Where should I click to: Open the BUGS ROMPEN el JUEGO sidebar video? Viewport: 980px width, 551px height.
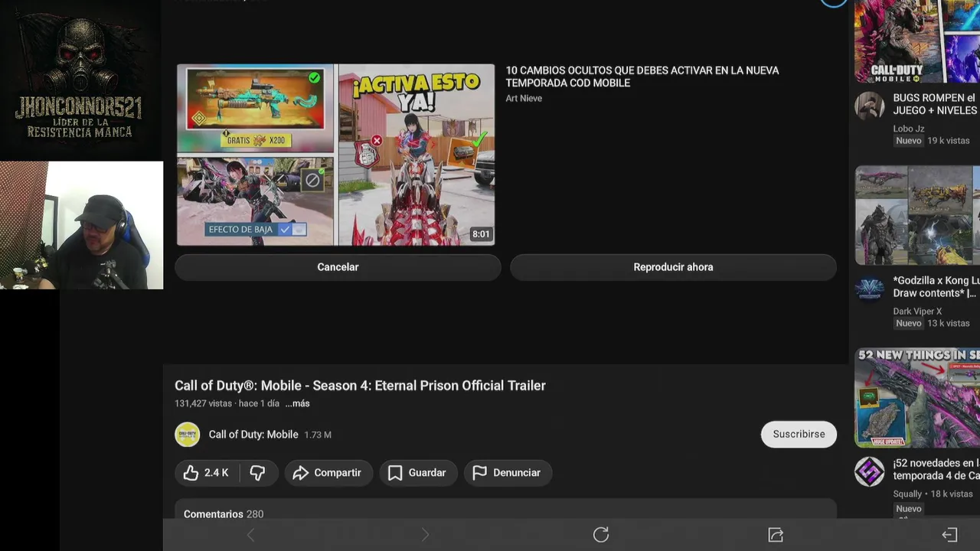coord(936,104)
